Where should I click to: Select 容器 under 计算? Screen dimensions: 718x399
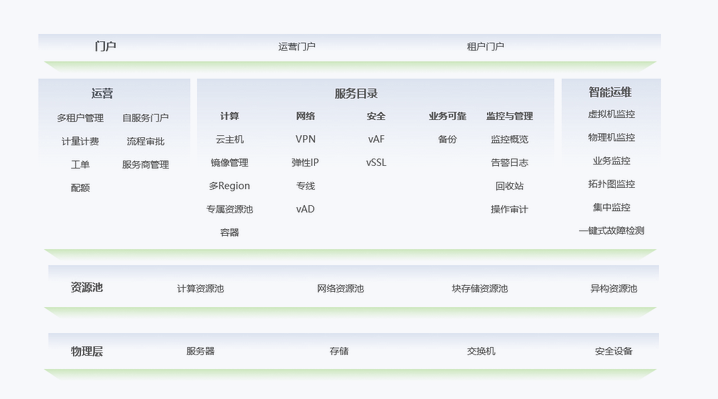[229, 232]
